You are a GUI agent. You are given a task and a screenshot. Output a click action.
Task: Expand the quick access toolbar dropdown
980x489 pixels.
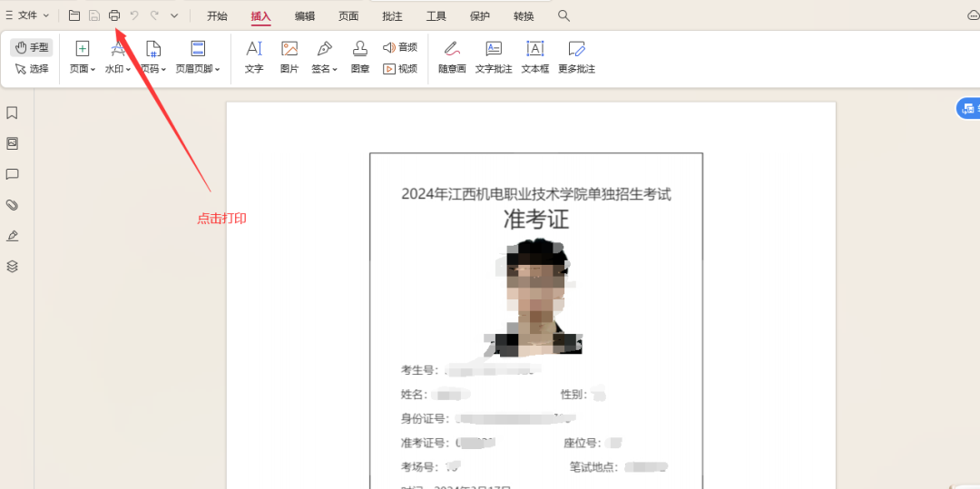point(174,15)
